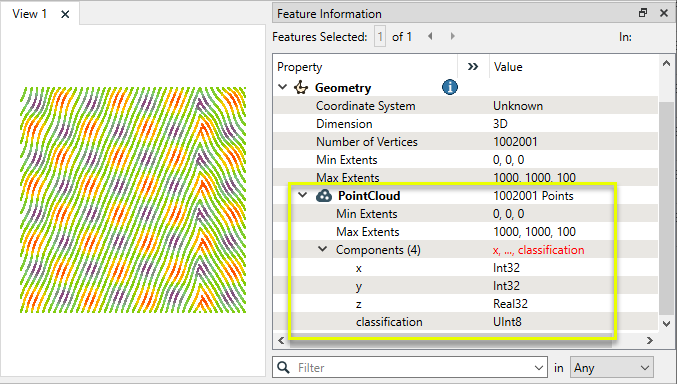The height and width of the screenshot is (384, 677).
Task: Select the classification component row
Action: 465,322
